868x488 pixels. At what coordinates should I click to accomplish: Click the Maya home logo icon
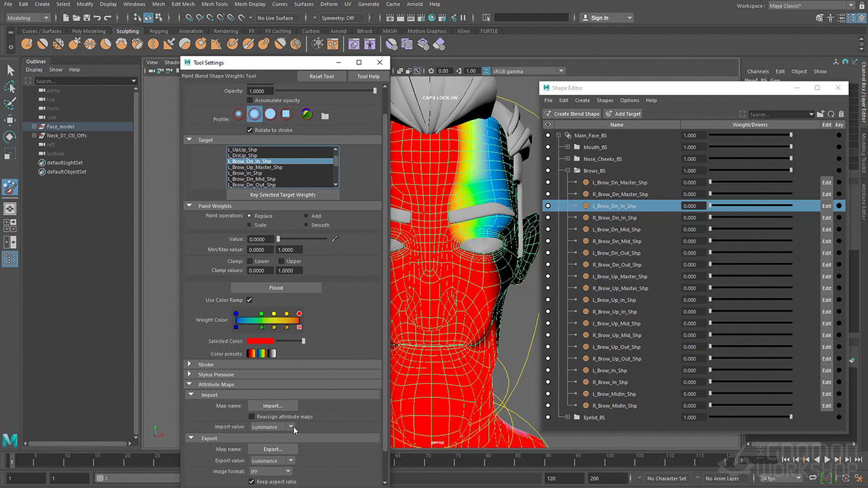pos(9,441)
